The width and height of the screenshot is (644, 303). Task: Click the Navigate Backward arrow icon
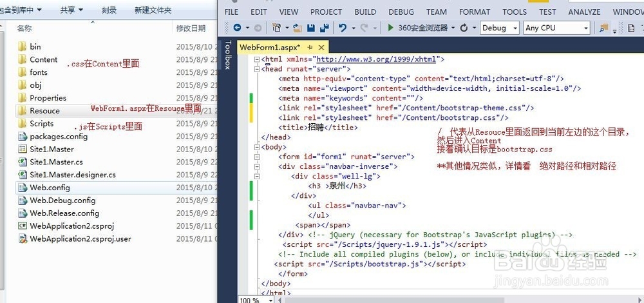click(237, 28)
